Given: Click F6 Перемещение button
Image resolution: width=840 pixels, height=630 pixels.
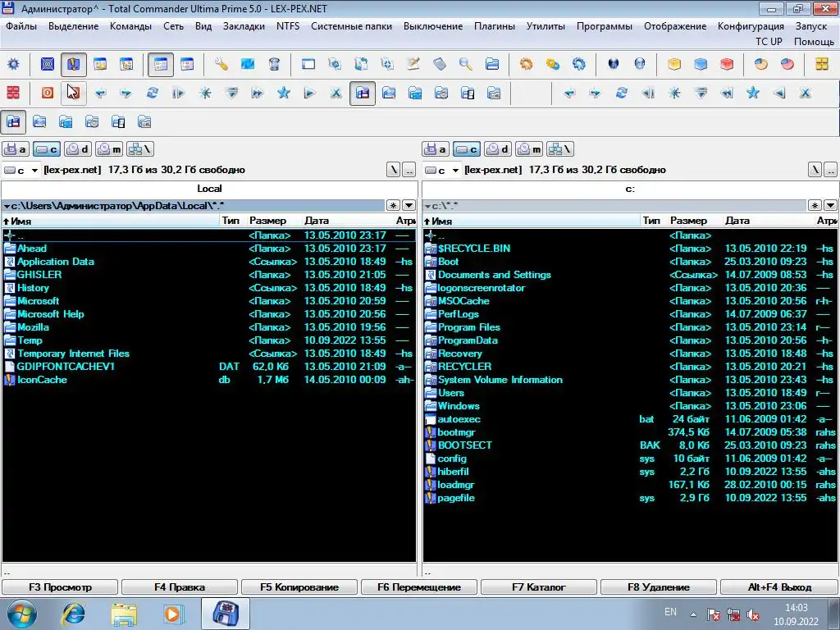Looking at the screenshot, I should click(419, 587).
